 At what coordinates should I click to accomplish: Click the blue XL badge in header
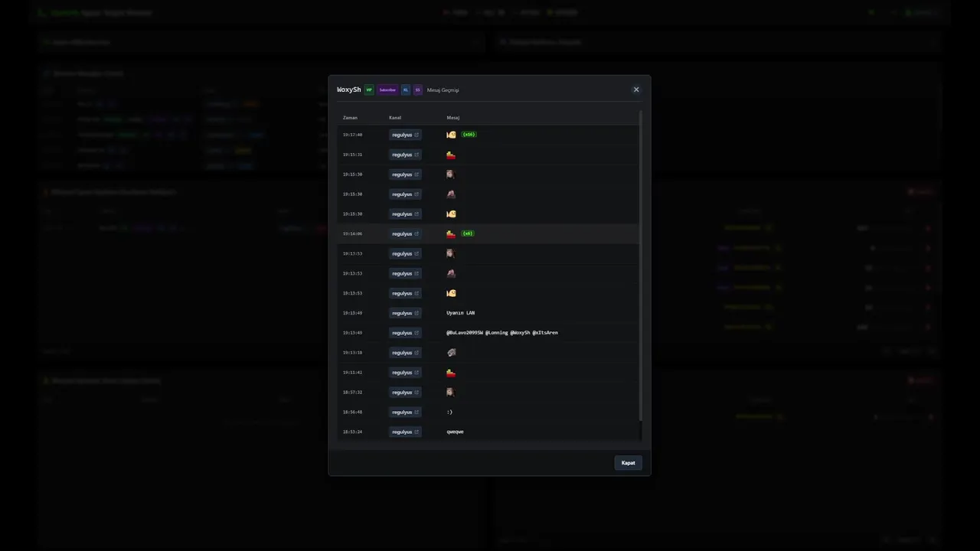click(x=406, y=90)
